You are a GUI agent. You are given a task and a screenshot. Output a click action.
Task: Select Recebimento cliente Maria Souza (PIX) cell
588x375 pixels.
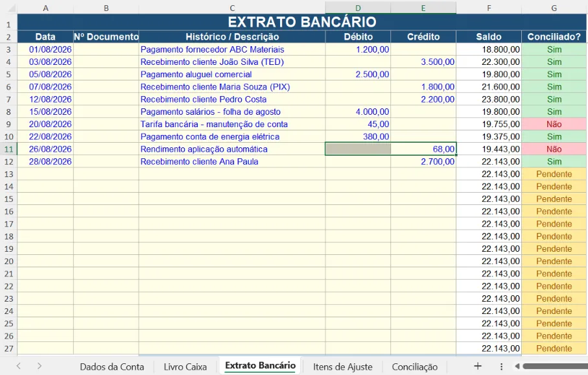pyautogui.click(x=232, y=87)
